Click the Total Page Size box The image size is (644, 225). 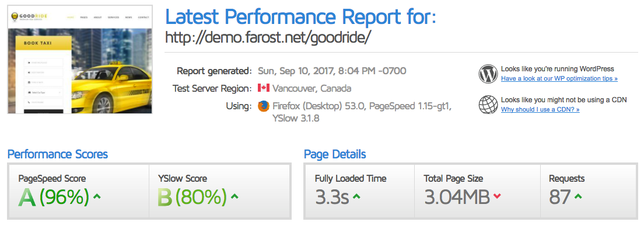coord(477,191)
